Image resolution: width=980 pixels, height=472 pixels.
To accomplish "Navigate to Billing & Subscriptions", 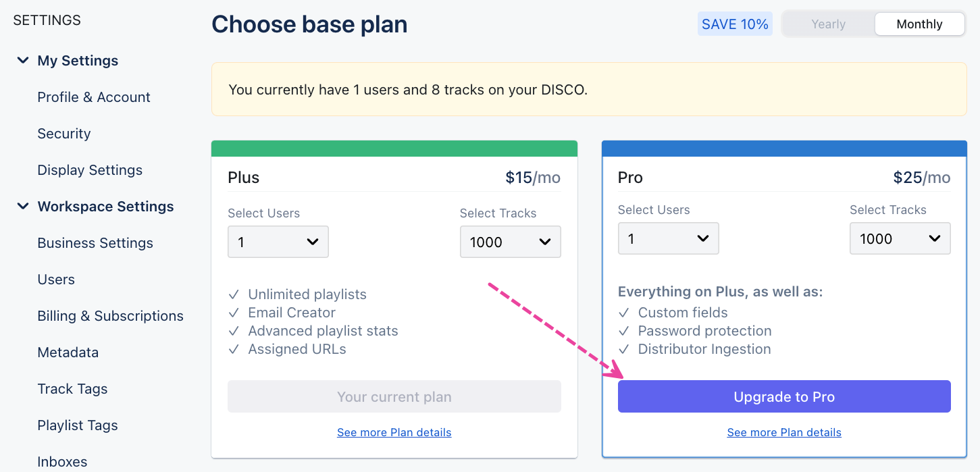I will click(110, 316).
